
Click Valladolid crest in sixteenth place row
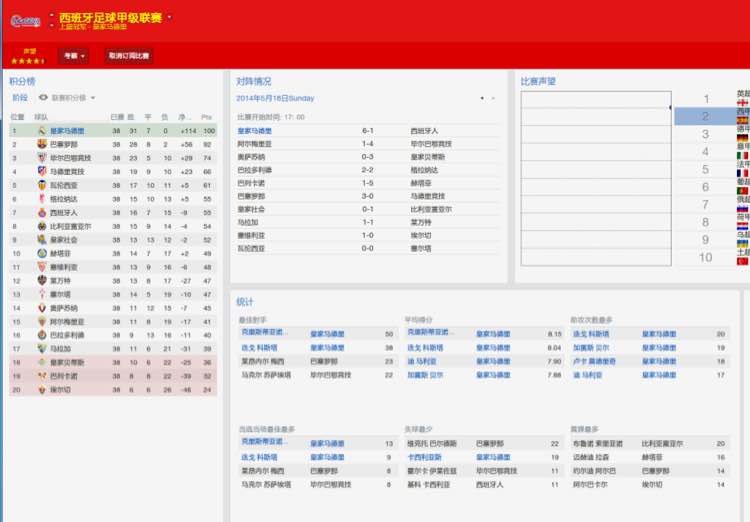pyautogui.click(x=42, y=335)
